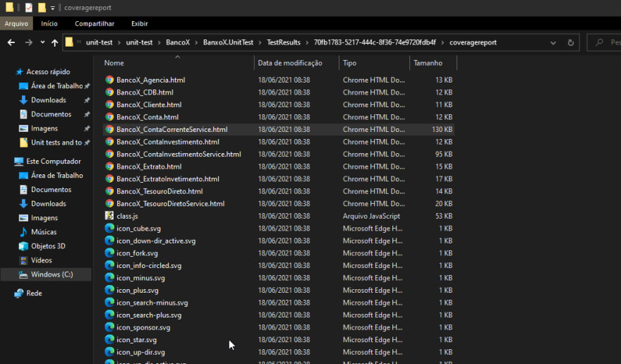621x364 pixels.
Task: Select Este Computador in navigation pane
Action: (53, 162)
